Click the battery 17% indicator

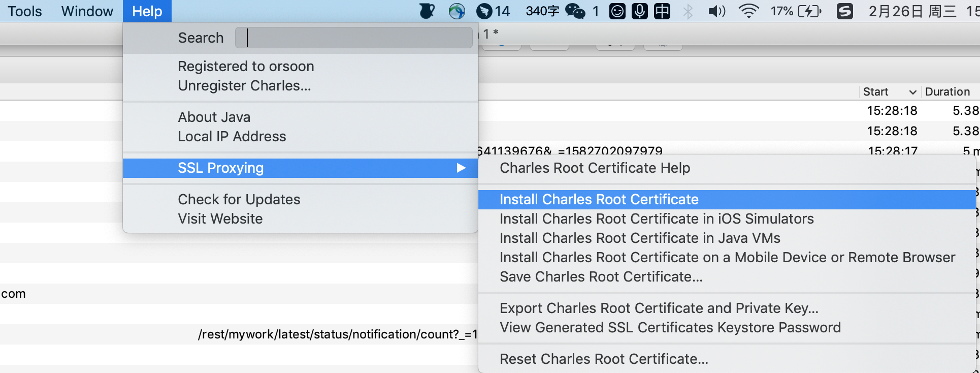tap(796, 11)
